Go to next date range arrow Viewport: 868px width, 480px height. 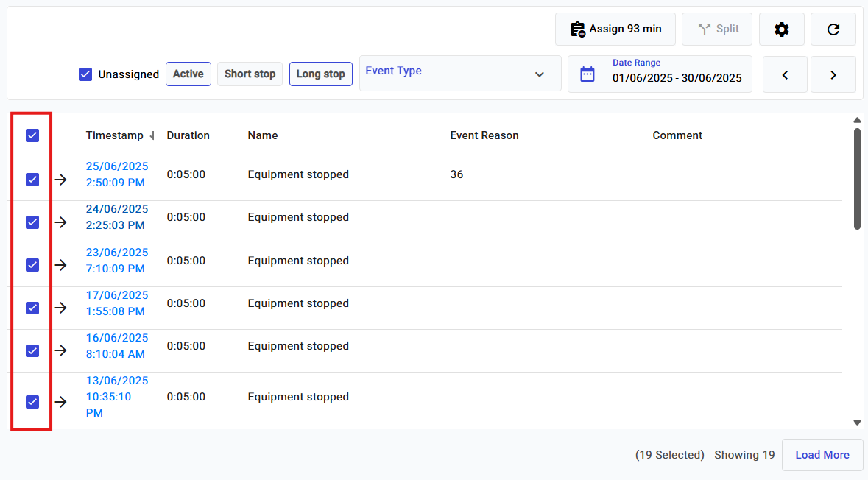click(x=833, y=74)
